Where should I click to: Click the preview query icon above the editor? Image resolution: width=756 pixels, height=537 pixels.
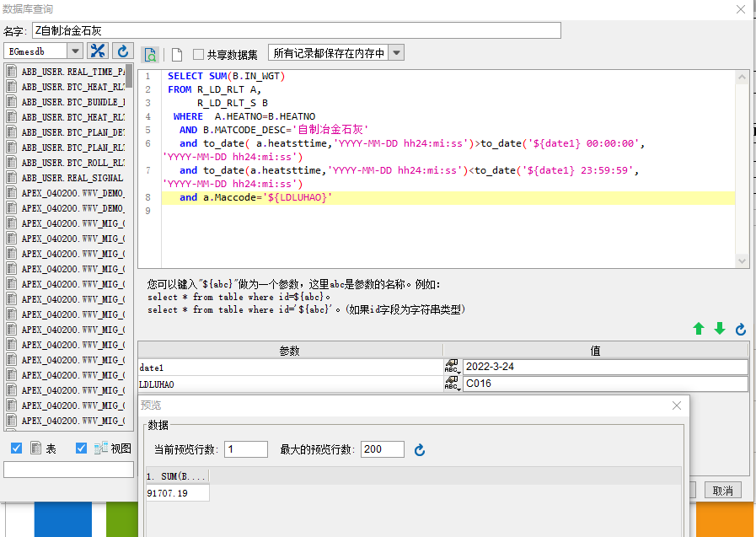(150, 55)
